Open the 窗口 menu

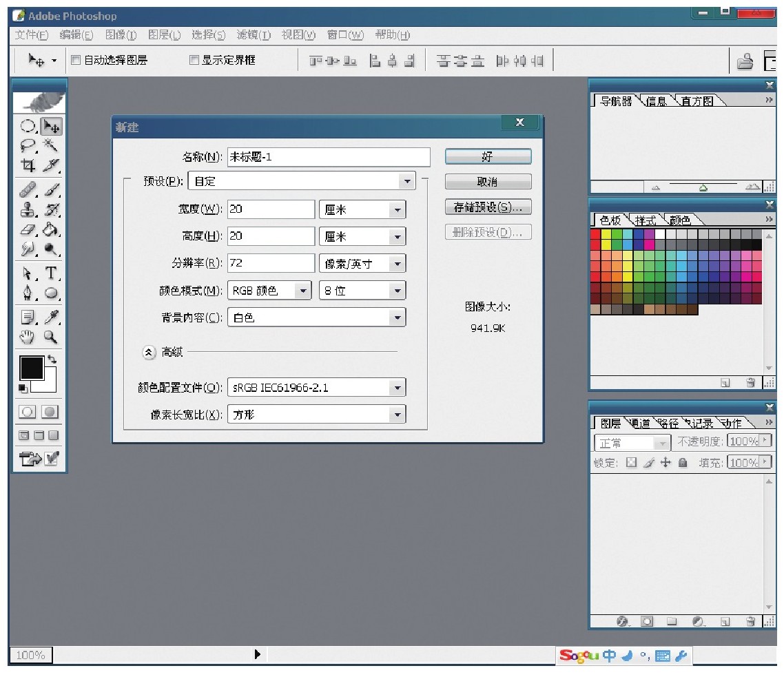click(345, 35)
